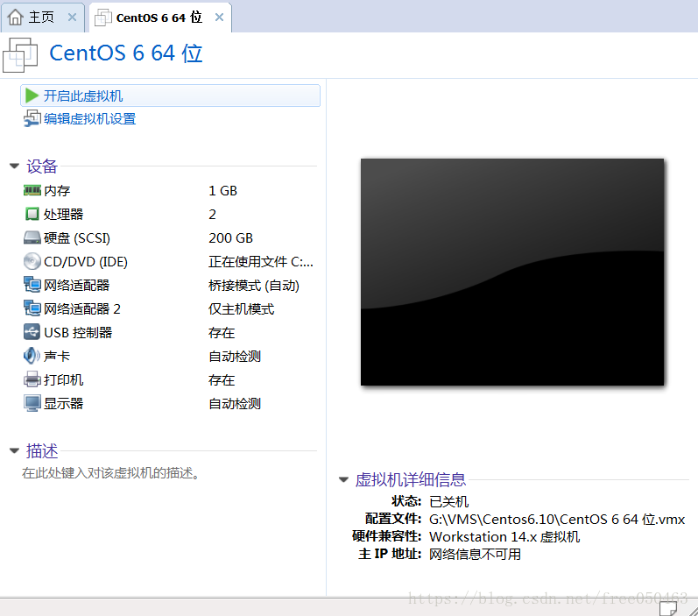
Task: Select the CentOS 6 64 位 tab
Action: tap(159, 18)
